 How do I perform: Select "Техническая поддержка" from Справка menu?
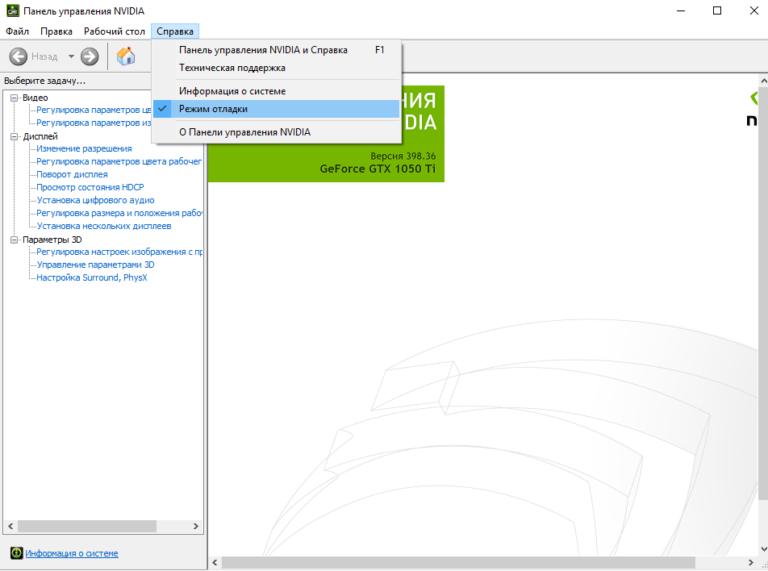[232, 68]
